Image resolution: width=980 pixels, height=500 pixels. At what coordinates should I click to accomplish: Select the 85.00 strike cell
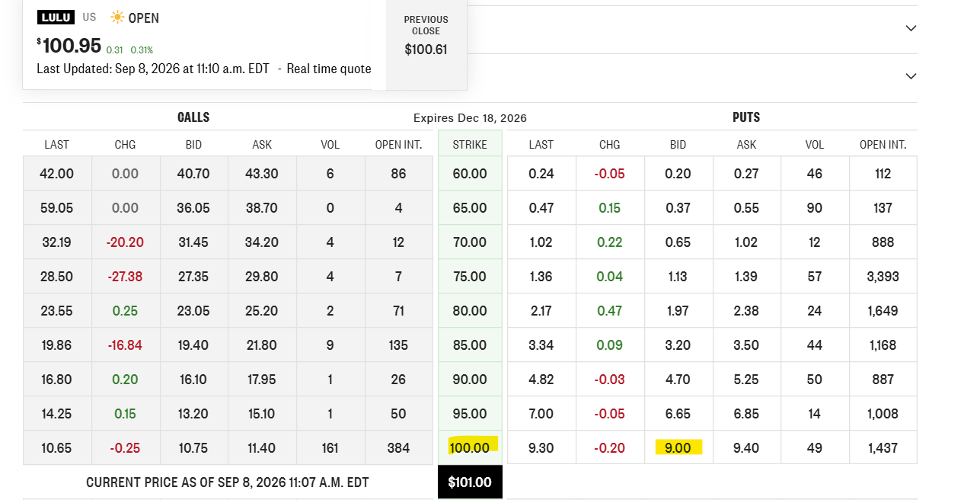(x=470, y=345)
